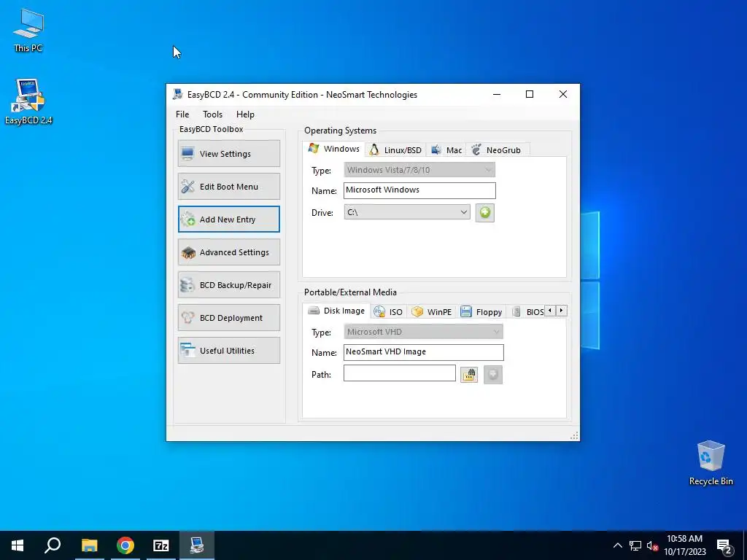This screenshot has width=747, height=560.
Task: Open Google Chrome from the taskbar
Action: (125, 545)
